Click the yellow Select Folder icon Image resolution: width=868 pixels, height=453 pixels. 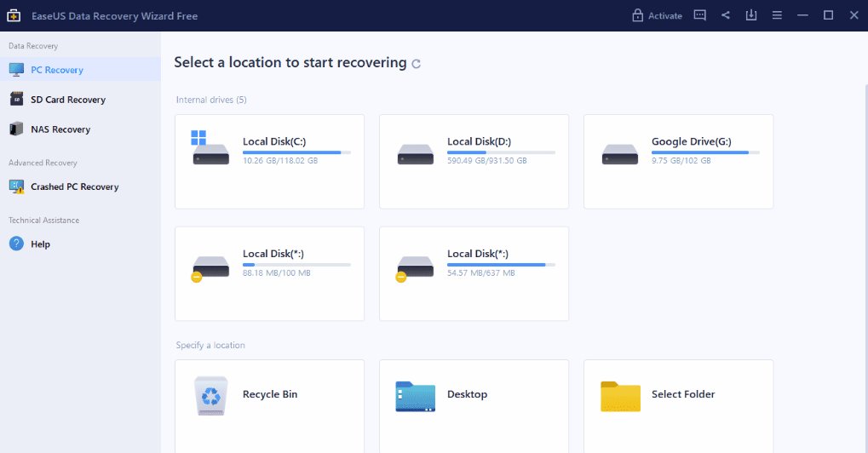click(621, 396)
